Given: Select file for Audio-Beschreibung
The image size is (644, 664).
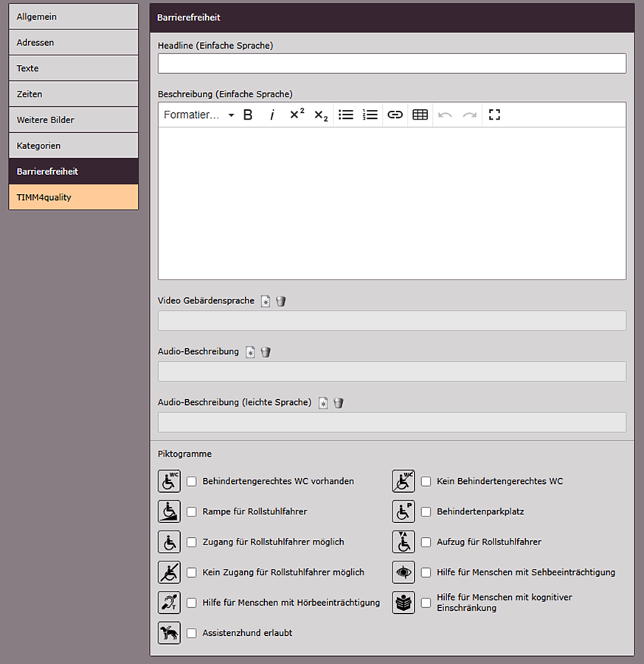Looking at the screenshot, I should (x=250, y=352).
